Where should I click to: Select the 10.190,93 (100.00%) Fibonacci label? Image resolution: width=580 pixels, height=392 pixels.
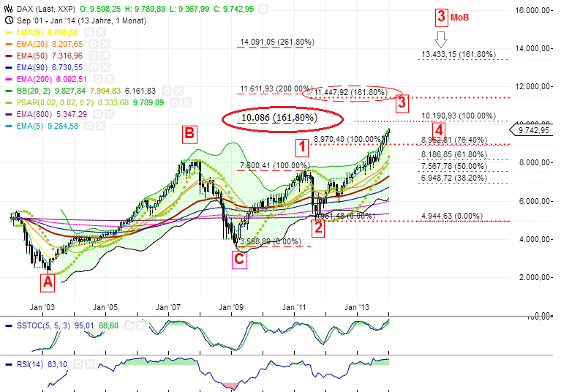[x=459, y=116]
